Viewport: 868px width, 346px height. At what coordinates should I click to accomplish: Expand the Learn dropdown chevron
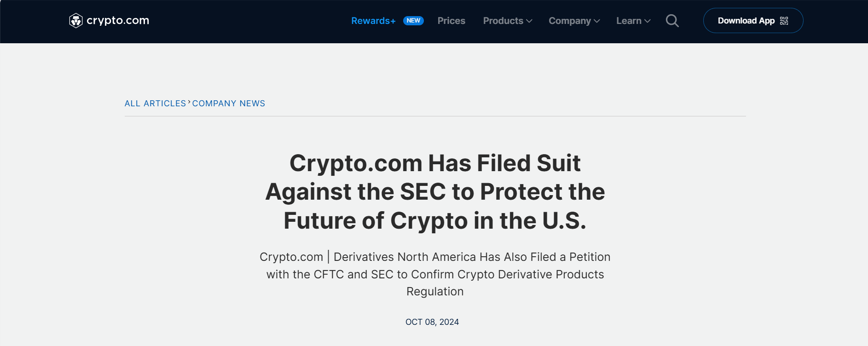648,21
